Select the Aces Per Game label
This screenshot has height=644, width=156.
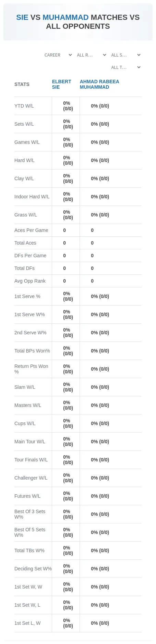click(31, 230)
